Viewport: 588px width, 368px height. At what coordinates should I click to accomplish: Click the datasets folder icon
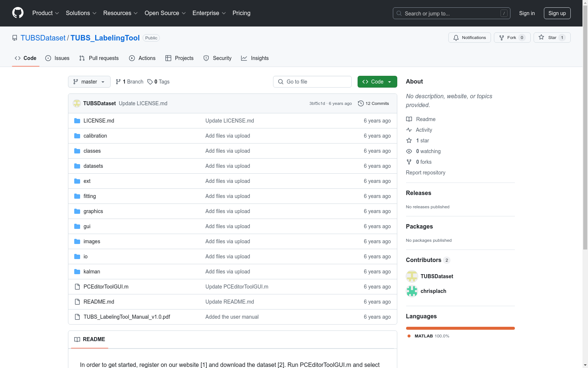(x=77, y=166)
